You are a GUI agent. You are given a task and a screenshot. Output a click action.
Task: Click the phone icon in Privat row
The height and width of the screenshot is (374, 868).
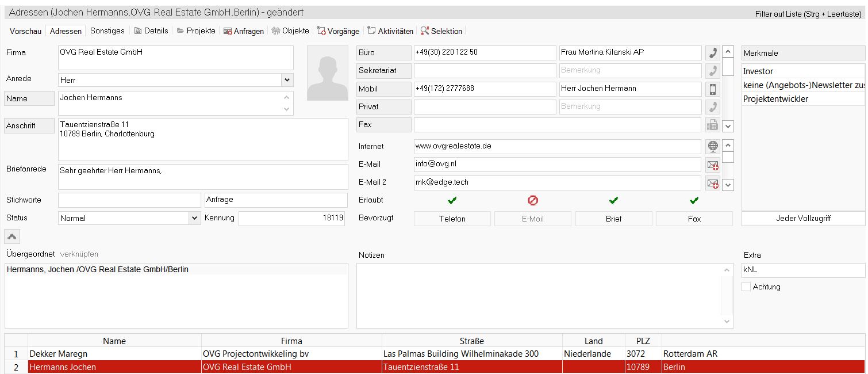(x=713, y=107)
